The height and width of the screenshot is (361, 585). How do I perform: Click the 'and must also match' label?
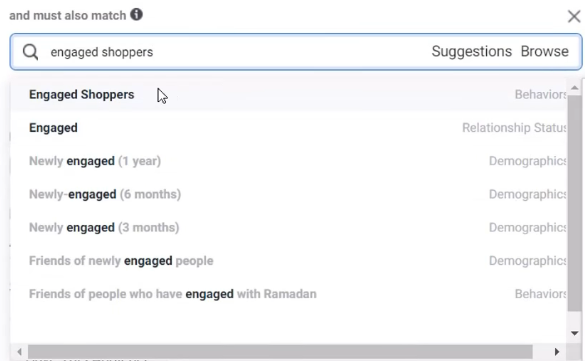click(68, 15)
